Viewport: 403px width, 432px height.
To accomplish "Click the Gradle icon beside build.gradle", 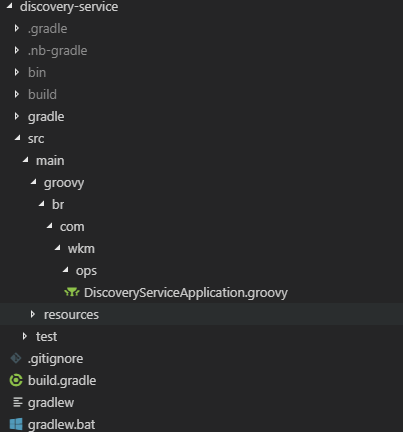I will [x=16, y=380].
